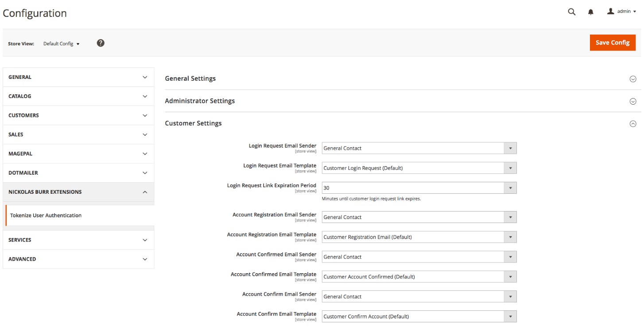The width and height of the screenshot is (644, 329).
Task: Expand the General Settings circle arrow icon
Action: click(x=632, y=79)
